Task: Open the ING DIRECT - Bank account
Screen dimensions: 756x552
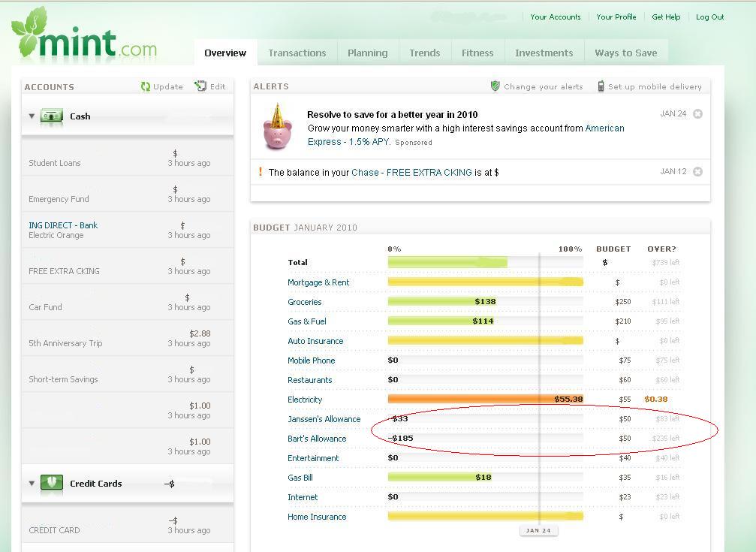Action: pyautogui.click(x=62, y=225)
